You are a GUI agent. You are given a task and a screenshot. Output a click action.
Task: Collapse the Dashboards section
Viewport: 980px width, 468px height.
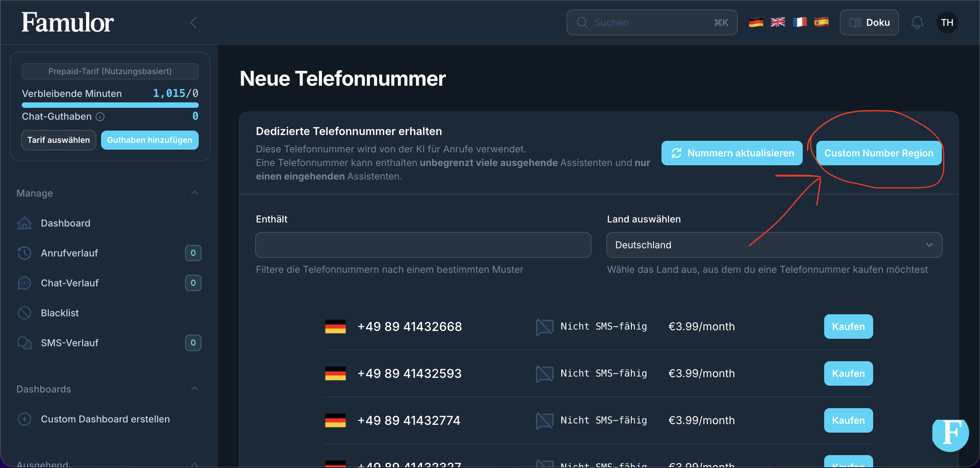pos(194,389)
